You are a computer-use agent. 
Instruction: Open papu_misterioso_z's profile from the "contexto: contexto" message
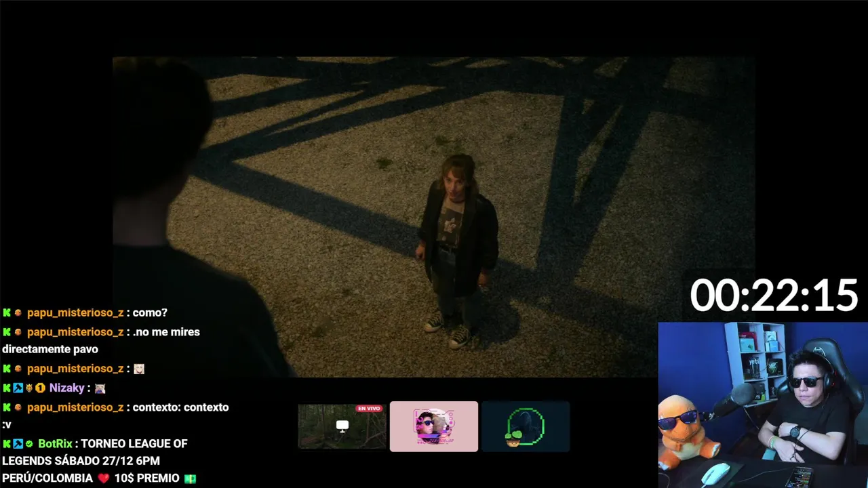tap(75, 408)
